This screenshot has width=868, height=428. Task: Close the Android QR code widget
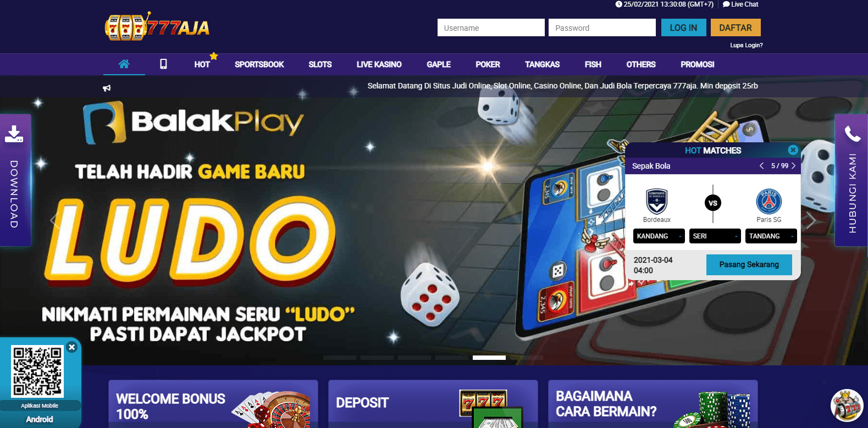coord(71,347)
